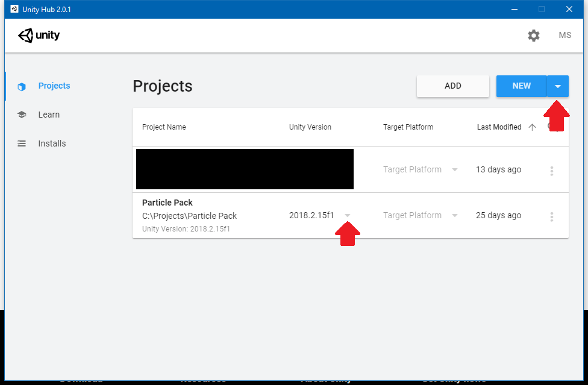Click the Unity Hub title bar icon

(14, 9)
